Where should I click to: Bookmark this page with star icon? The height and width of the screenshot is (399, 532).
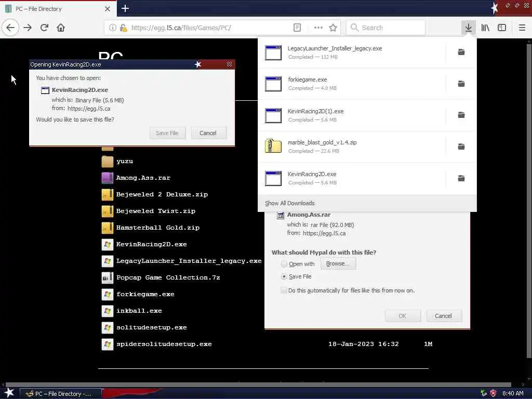(333, 28)
